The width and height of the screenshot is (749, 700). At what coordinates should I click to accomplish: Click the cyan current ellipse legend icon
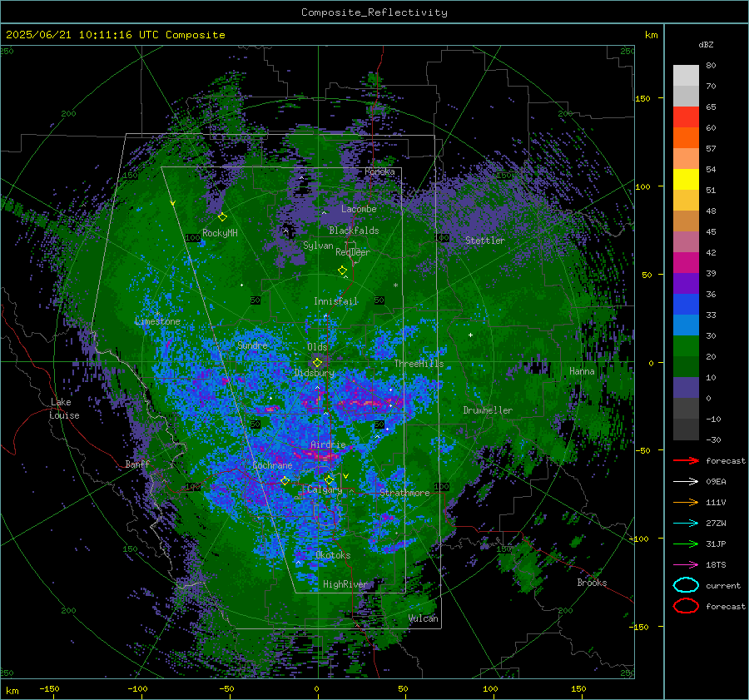click(686, 585)
